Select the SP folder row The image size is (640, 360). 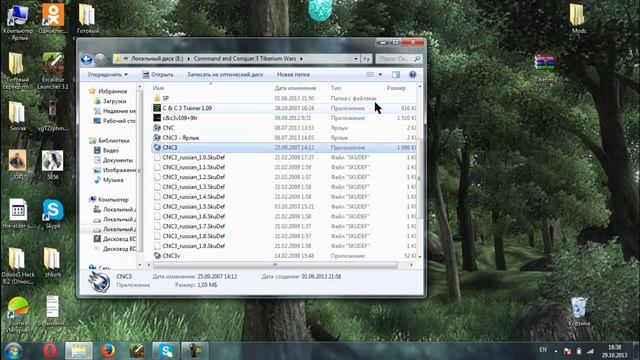coord(284,98)
